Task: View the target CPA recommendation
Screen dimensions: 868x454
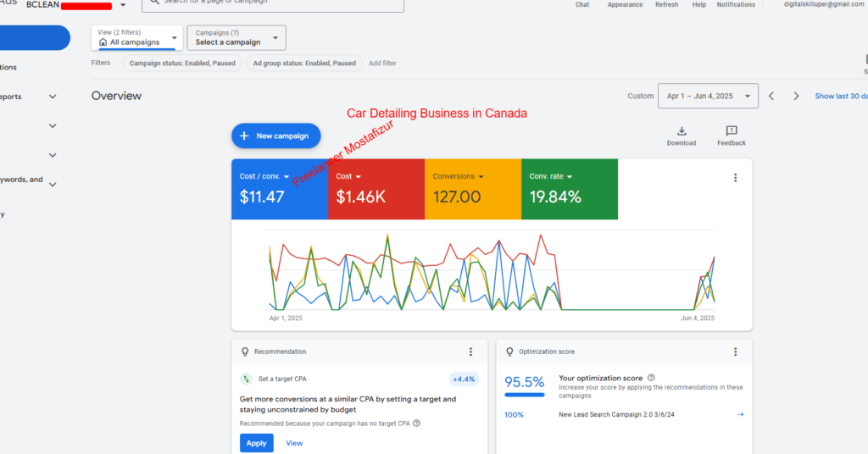Action: 294,443
